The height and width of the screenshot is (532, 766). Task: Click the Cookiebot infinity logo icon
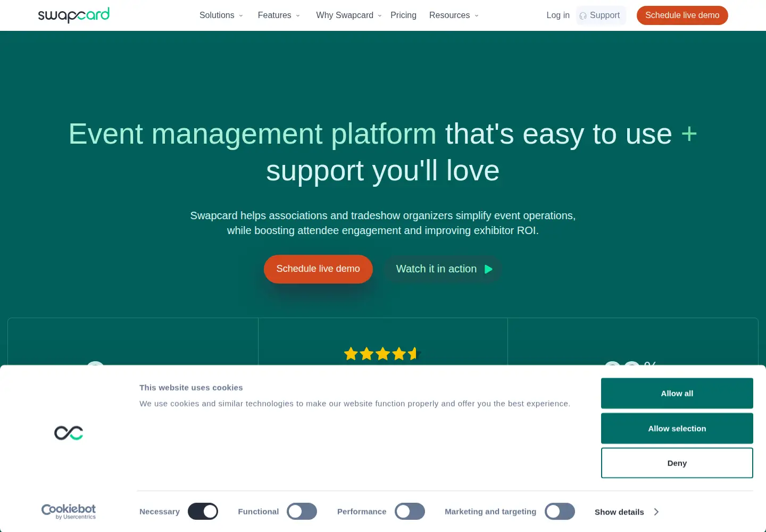pyautogui.click(x=69, y=433)
